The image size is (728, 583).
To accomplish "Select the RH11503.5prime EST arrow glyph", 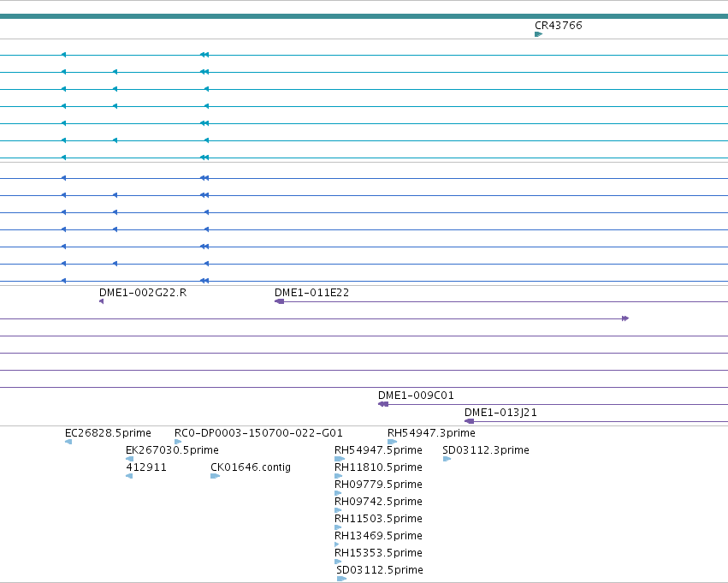I will pyautogui.click(x=338, y=527).
